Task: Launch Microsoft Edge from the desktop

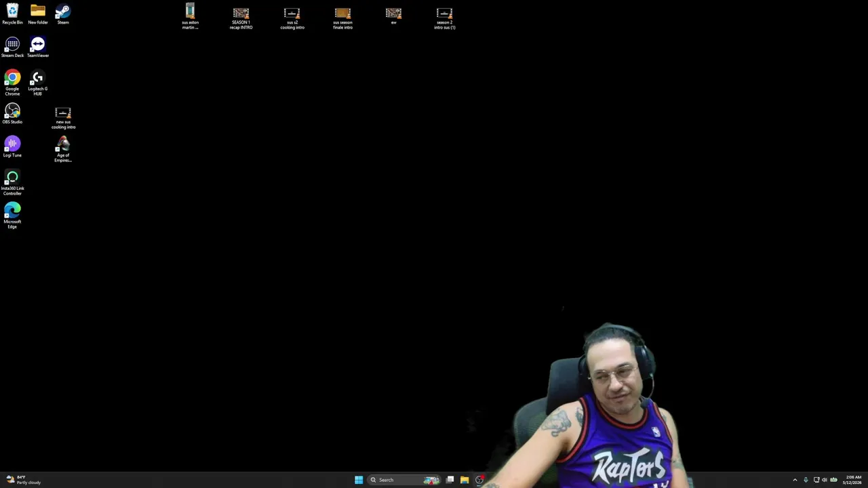Action: point(12,216)
